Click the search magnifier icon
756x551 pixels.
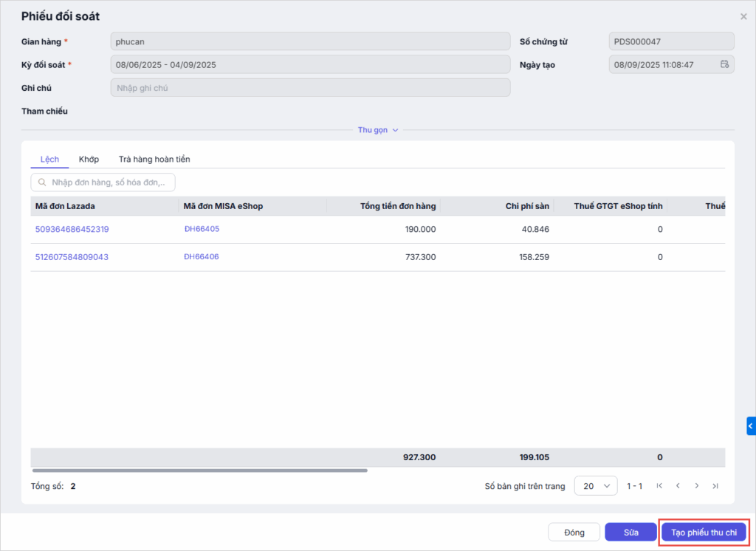[43, 182]
